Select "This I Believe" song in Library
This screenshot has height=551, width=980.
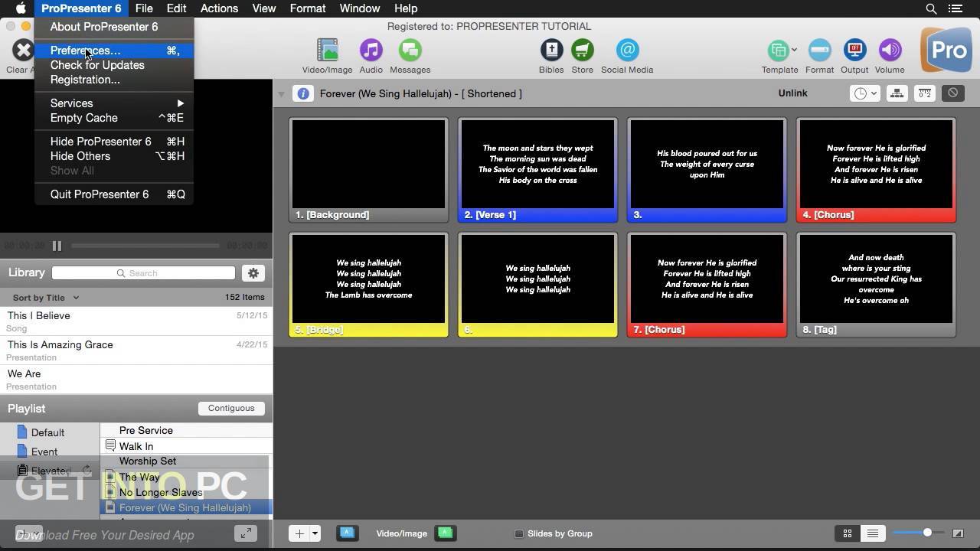coord(136,321)
